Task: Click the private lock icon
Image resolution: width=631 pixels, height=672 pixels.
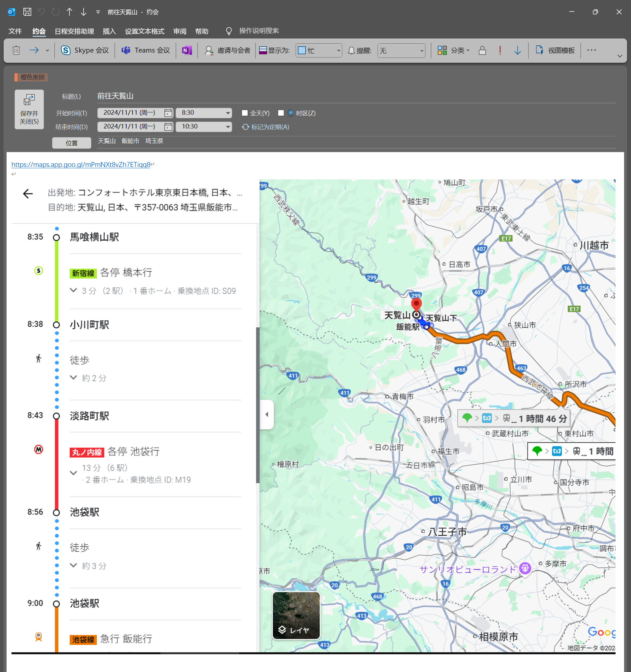Action: point(482,50)
